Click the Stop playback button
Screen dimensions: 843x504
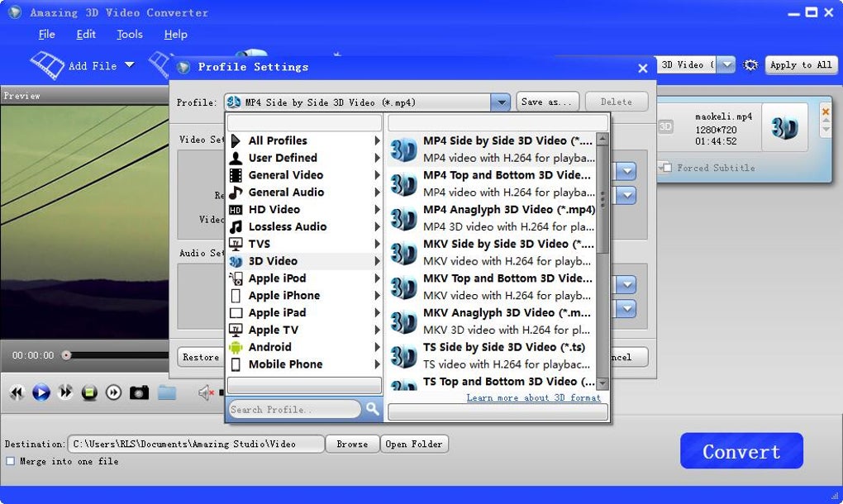coord(89,392)
